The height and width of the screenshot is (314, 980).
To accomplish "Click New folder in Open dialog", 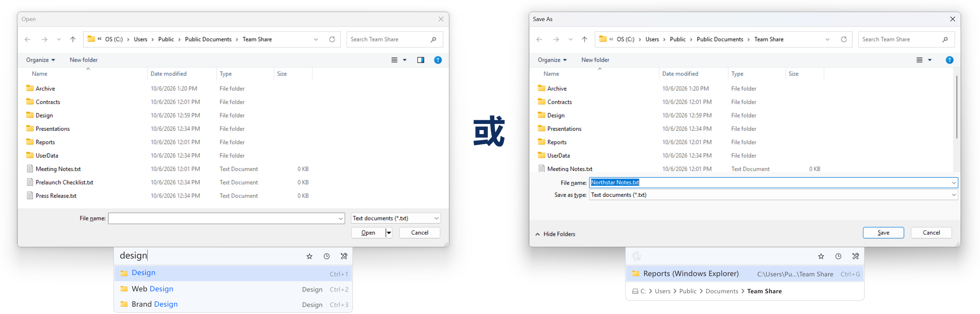I will (x=83, y=60).
